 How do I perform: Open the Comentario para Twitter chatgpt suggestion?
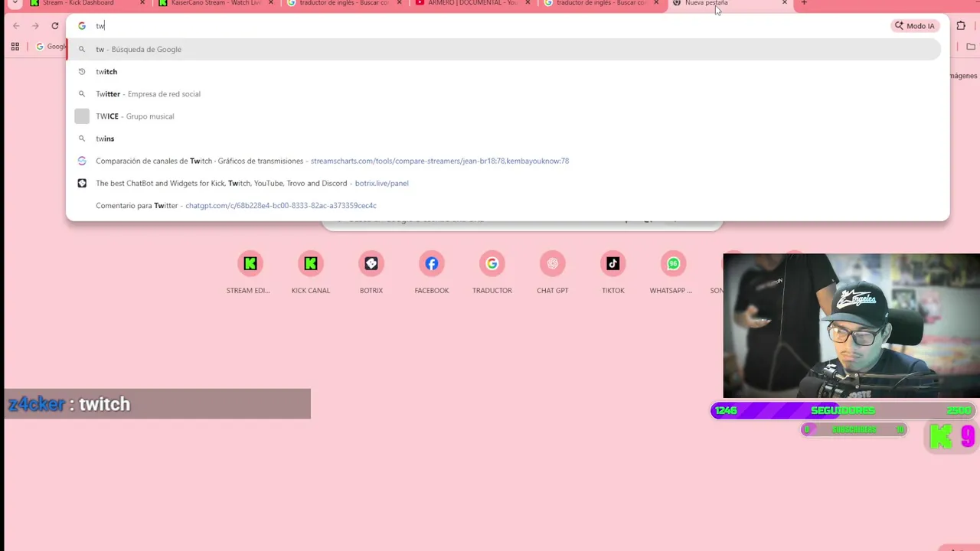click(x=504, y=205)
